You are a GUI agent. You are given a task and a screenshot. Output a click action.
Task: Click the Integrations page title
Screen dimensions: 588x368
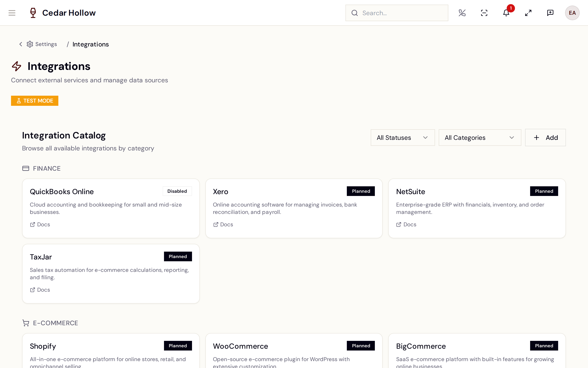(59, 66)
